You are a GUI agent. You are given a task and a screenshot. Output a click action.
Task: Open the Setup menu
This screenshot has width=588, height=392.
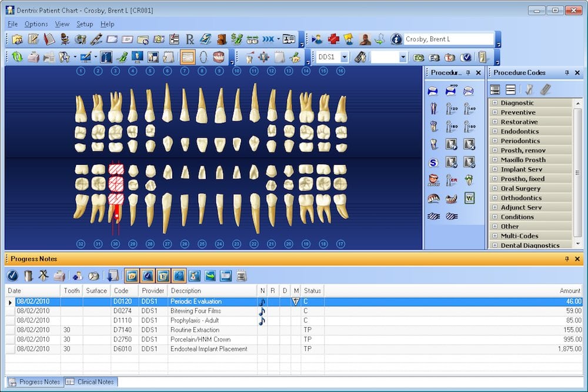click(x=85, y=24)
